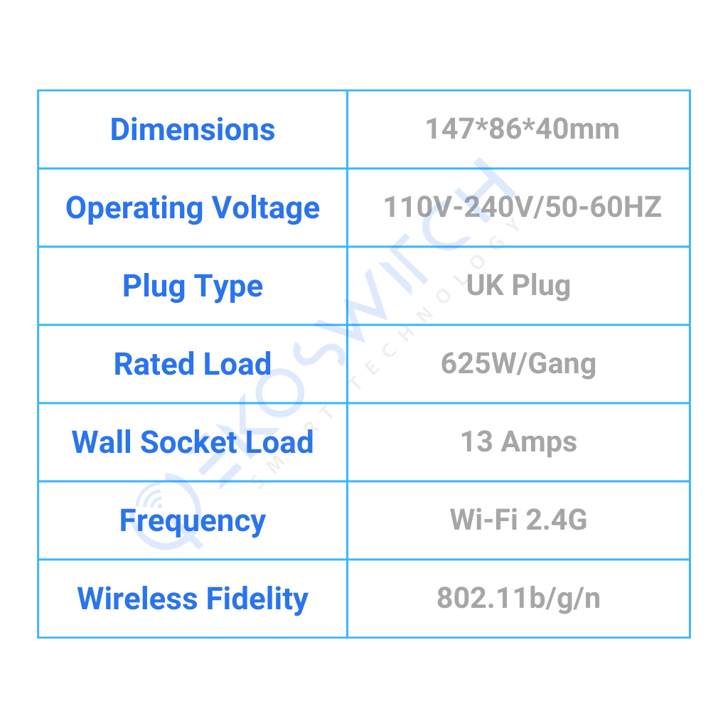Select the UK Plug value

(518, 286)
